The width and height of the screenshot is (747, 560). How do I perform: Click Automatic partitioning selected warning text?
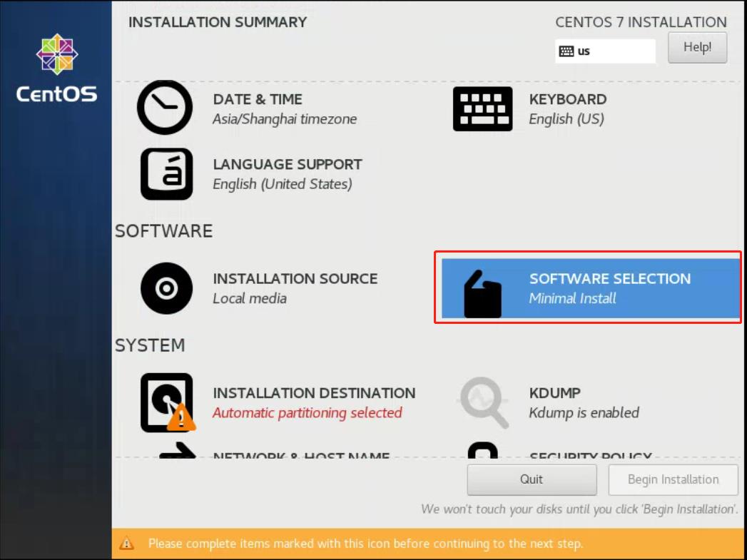pos(308,413)
